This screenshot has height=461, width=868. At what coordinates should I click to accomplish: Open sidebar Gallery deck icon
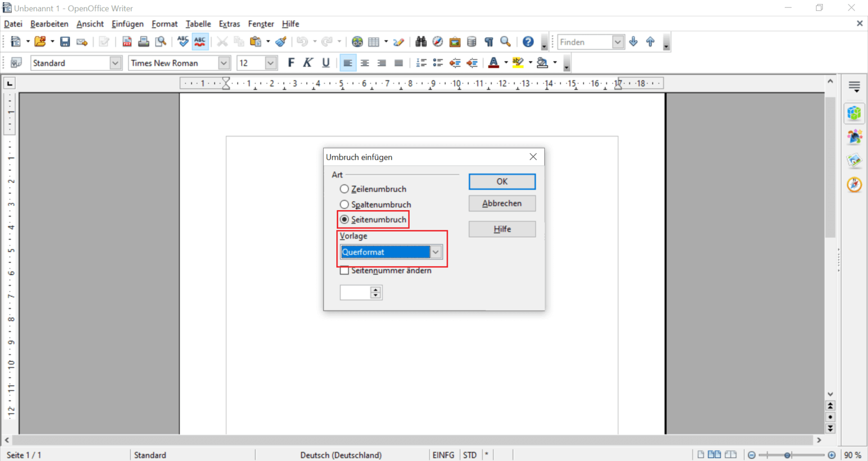point(854,160)
